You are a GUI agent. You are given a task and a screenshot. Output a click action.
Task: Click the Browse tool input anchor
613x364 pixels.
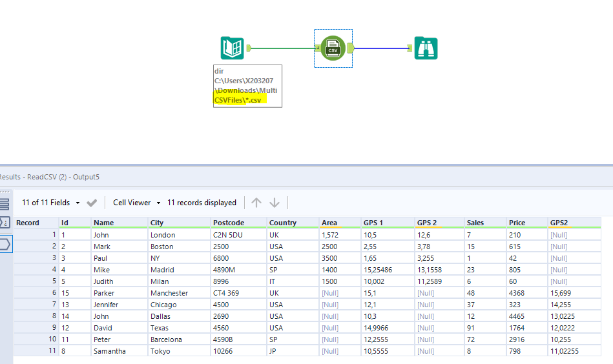point(410,48)
